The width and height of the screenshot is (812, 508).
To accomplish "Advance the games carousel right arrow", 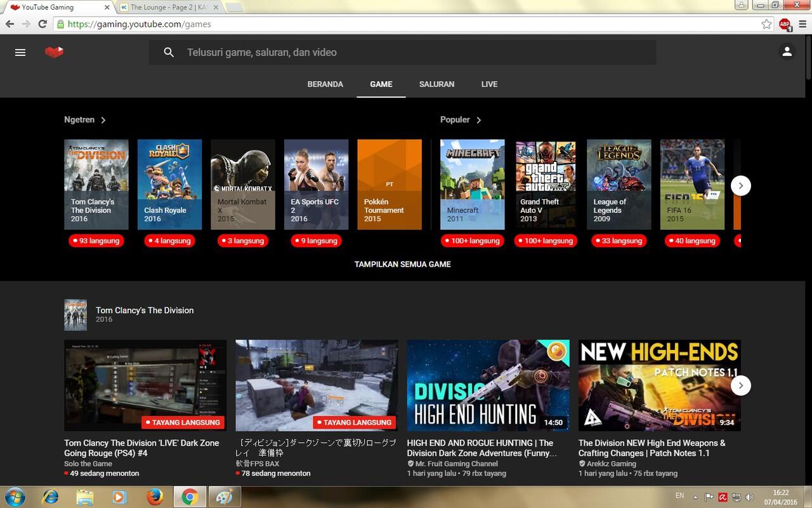I will [x=740, y=185].
